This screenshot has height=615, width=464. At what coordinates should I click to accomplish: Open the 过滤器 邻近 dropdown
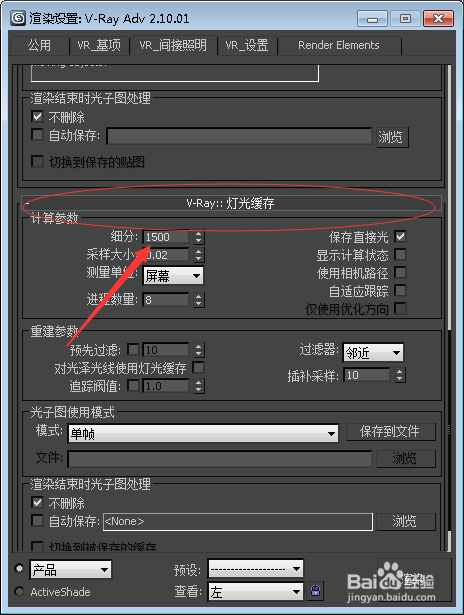(373, 353)
